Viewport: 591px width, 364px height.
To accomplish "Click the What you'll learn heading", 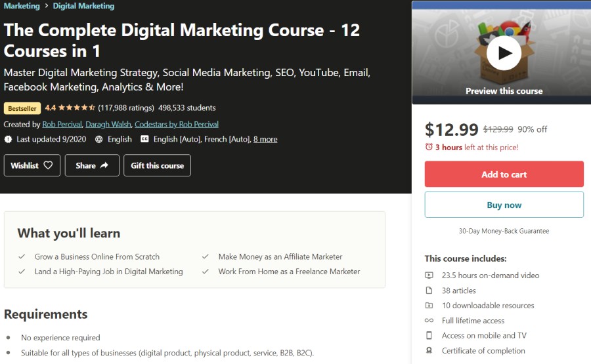I will [68, 233].
